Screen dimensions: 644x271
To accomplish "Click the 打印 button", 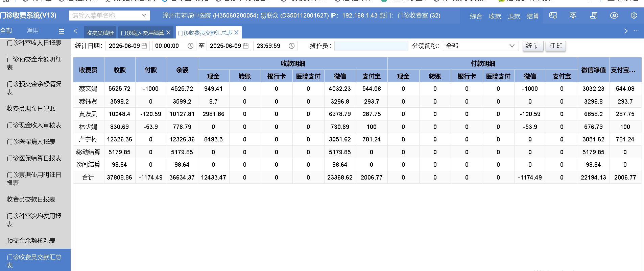I will pyautogui.click(x=556, y=46).
